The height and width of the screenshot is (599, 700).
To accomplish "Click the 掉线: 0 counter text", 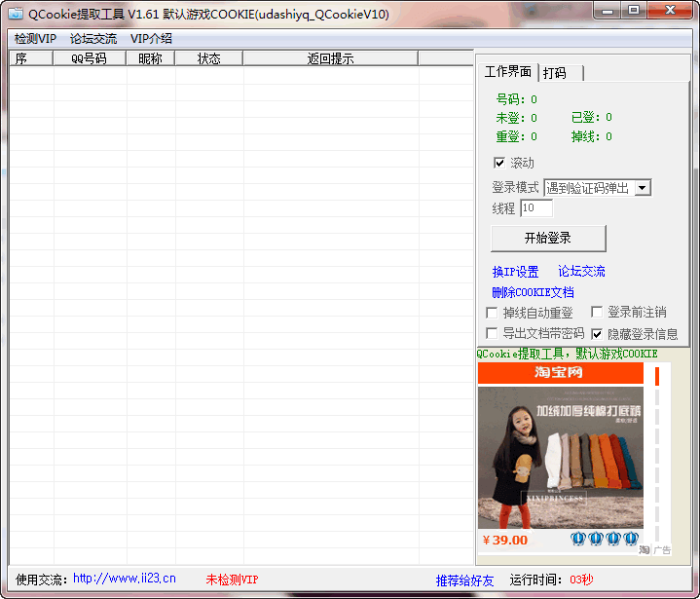I will 592,136.
